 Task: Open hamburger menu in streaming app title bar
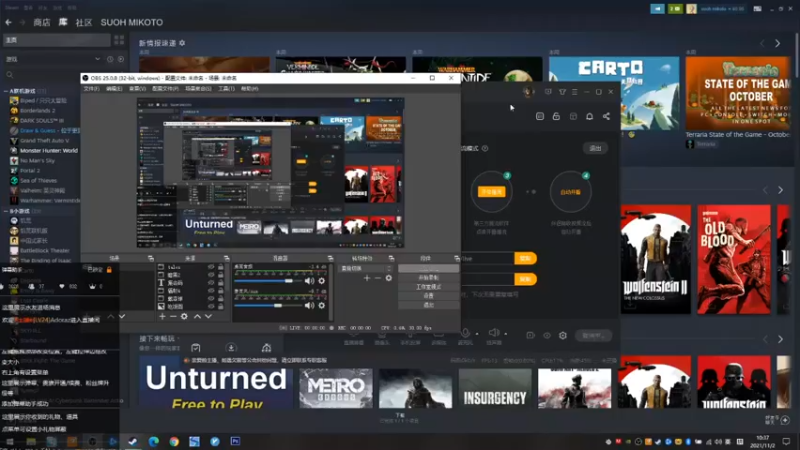574,92
